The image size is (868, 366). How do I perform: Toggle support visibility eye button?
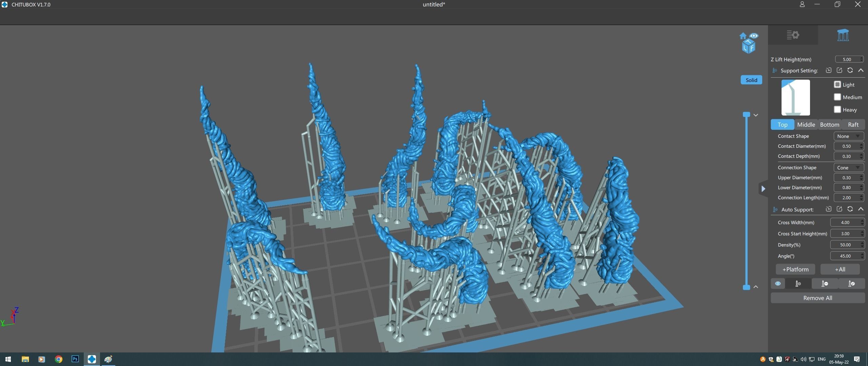pos(778,284)
